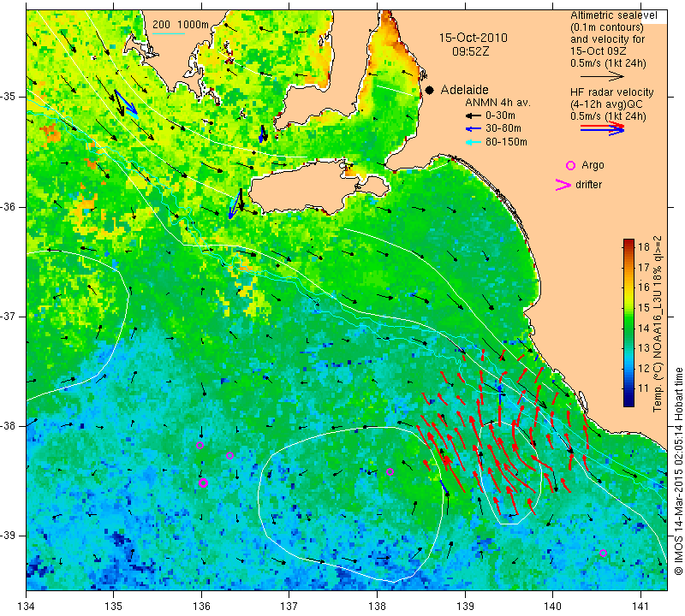Click the Adelaide label

coord(464,90)
